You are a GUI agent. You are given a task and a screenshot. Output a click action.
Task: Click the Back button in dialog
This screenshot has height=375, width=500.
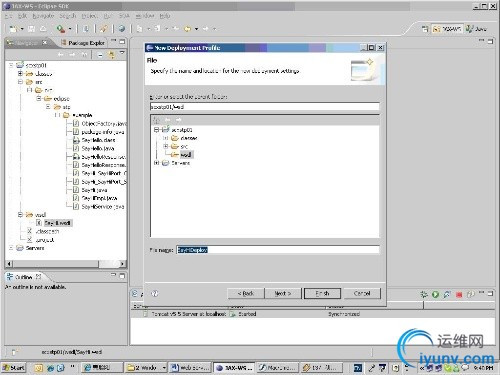pyautogui.click(x=246, y=294)
